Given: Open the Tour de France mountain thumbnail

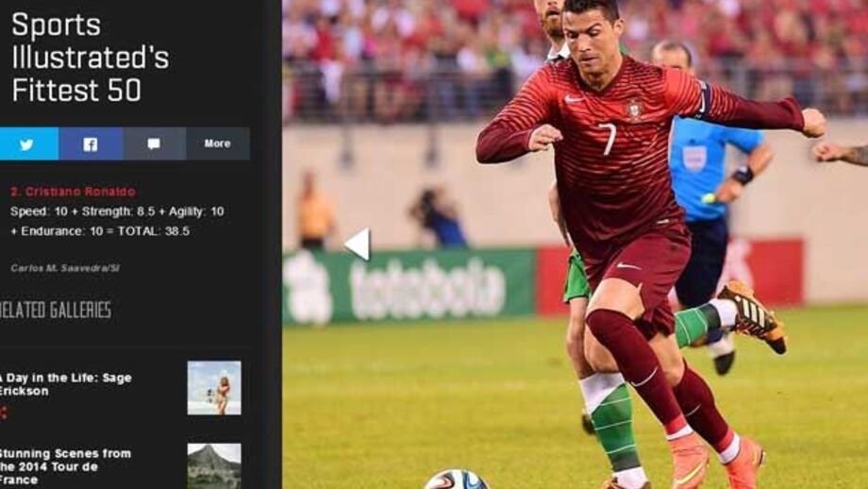Looking at the screenshot, I should (x=214, y=465).
